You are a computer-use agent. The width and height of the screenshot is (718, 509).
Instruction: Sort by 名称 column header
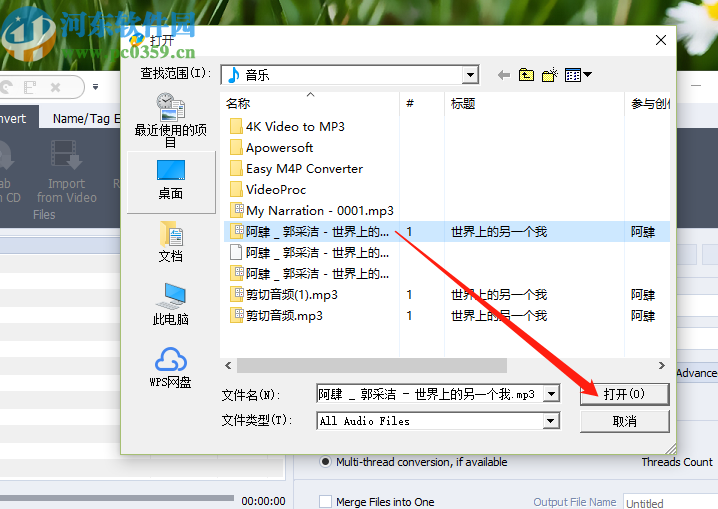pyautogui.click(x=310, y=103)
